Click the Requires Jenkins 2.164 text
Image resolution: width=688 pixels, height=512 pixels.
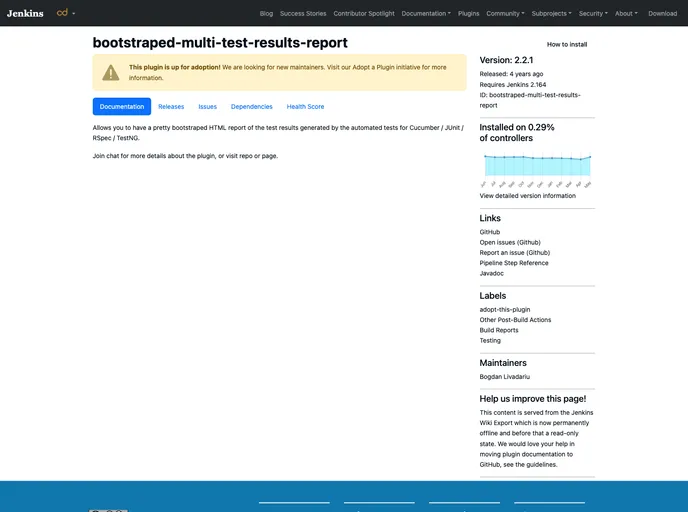(x=512, y=85)
